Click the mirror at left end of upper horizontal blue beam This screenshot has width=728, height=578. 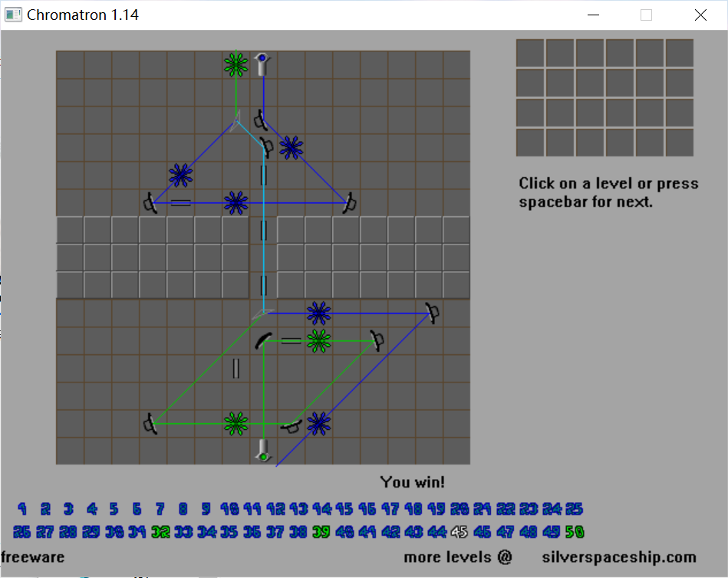[151, 203]
